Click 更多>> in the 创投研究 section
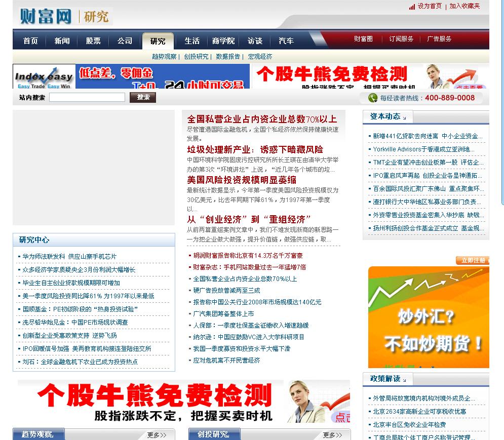The image size is (504, 440). (333, 435)
